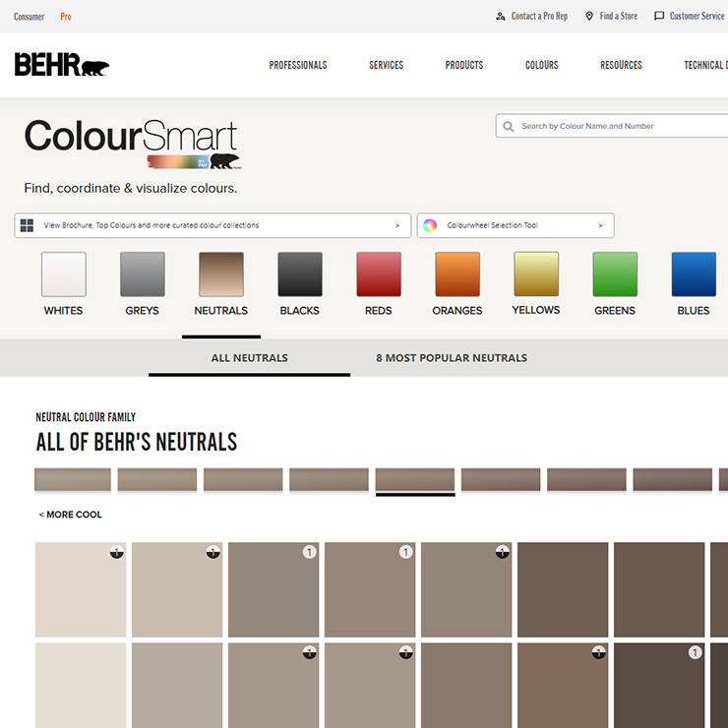Select the second neutral shade strip

pos(157,480)
